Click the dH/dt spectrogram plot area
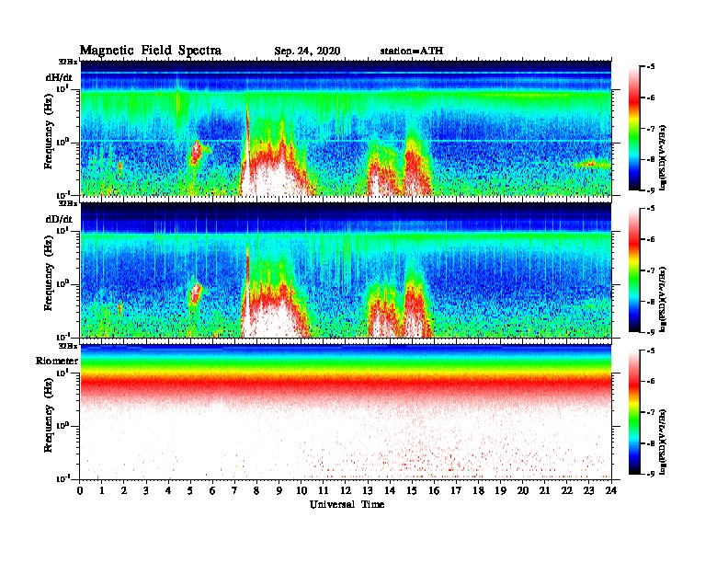Screen dimensions: 728x563 [346, 128]
